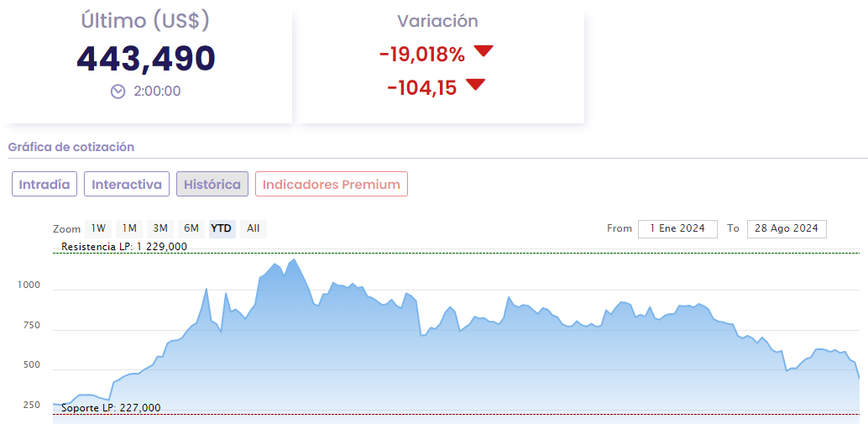Show the All time zoom range
868x424 pixels.
(254, 228)
